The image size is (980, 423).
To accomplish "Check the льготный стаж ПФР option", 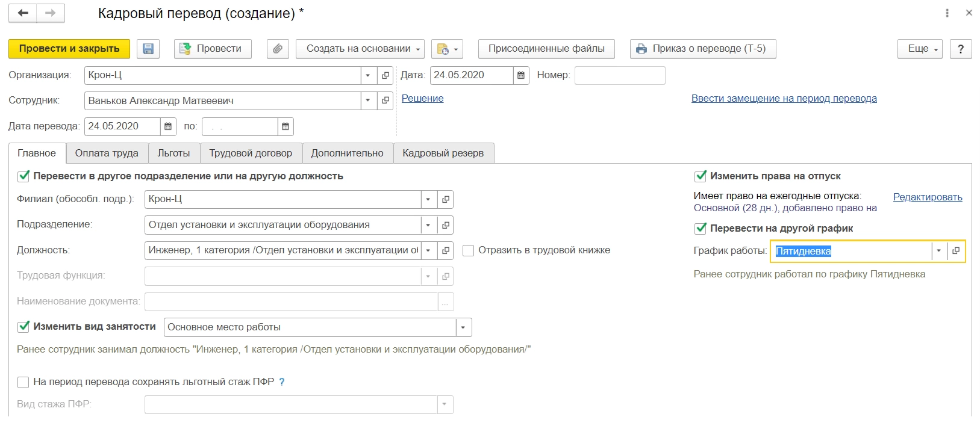I will (23, 382).
